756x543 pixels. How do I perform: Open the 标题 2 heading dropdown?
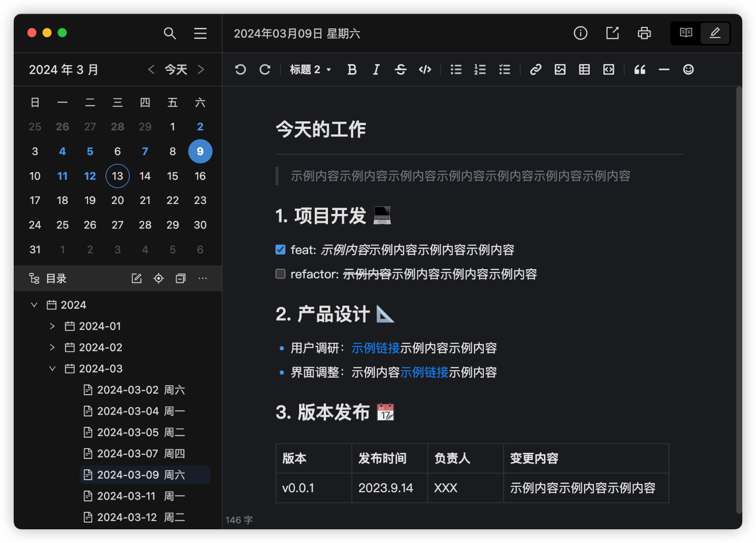[310, 69]
